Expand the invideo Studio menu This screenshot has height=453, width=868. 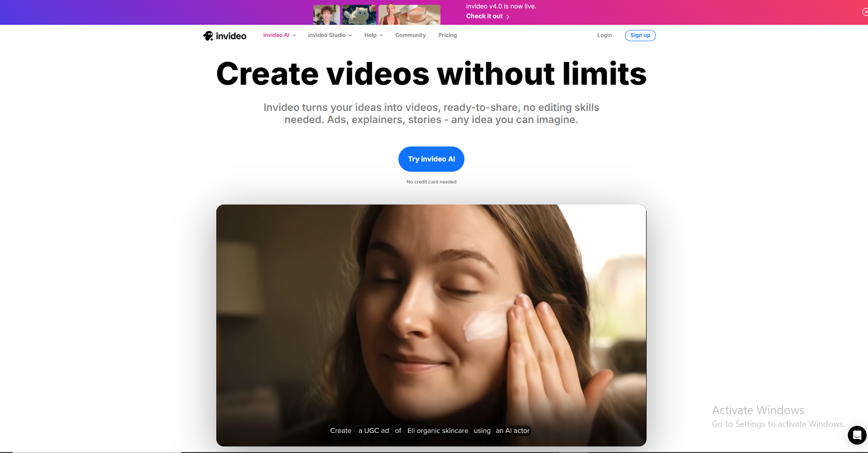[x=330, y=35]
